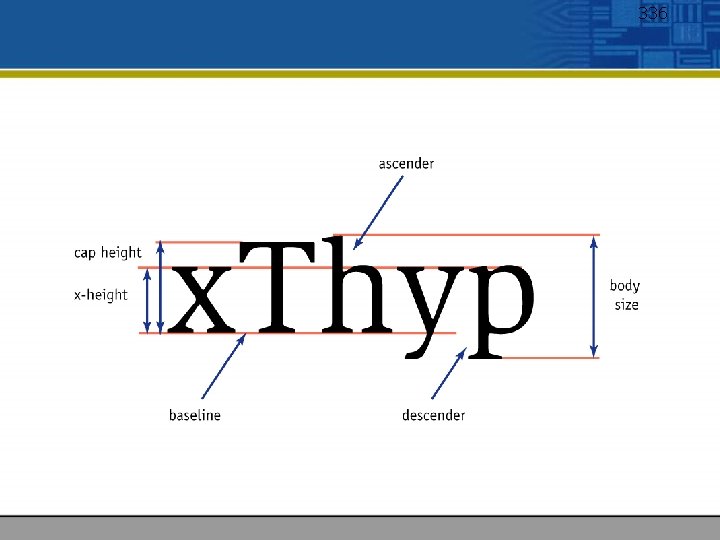
Task: Click the 'cap height' label
Action: click(107, 253)
